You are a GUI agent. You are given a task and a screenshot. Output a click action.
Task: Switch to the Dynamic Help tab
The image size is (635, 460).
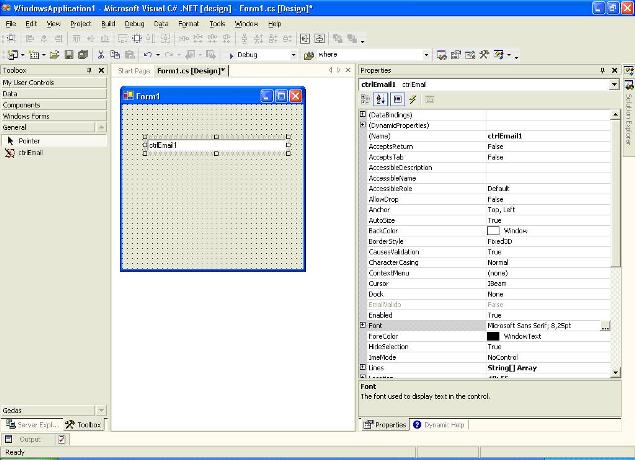(439, 425)
